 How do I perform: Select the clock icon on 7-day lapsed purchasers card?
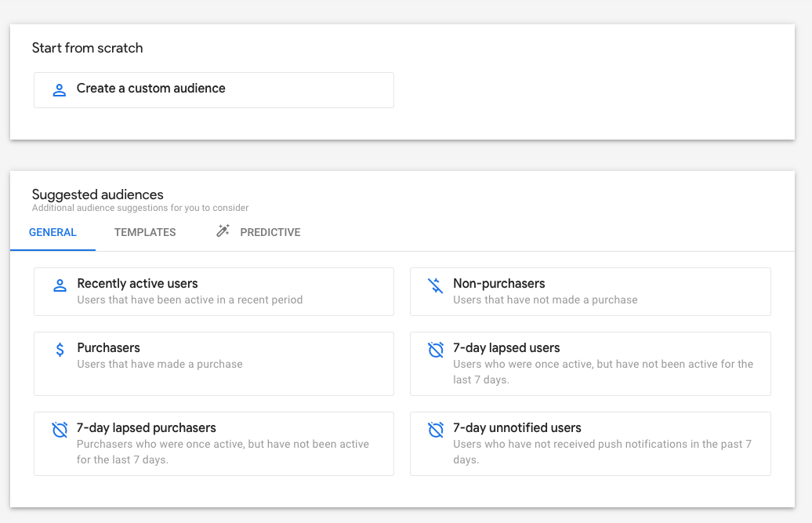click(x=60, y=430)
